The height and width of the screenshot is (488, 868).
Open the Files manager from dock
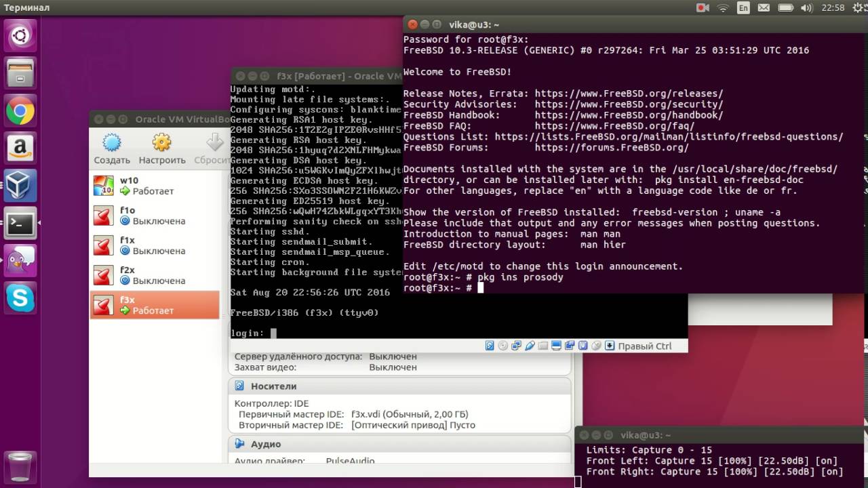point(20,73)
